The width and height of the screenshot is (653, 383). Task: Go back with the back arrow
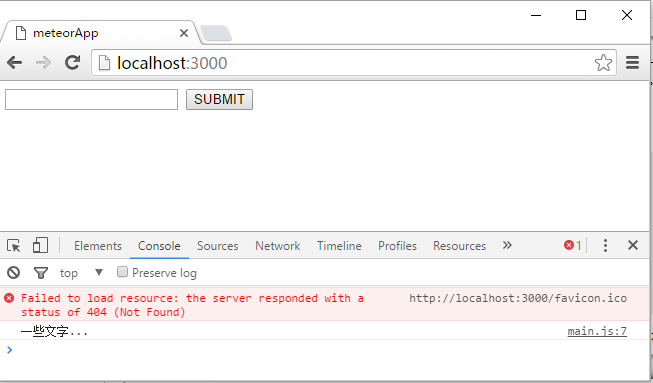coord(15,63)
